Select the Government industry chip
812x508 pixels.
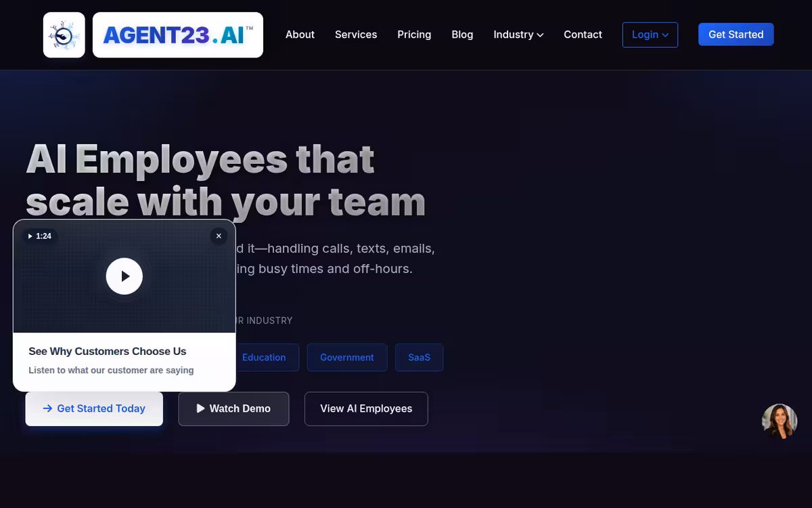[x=347, y=358]
